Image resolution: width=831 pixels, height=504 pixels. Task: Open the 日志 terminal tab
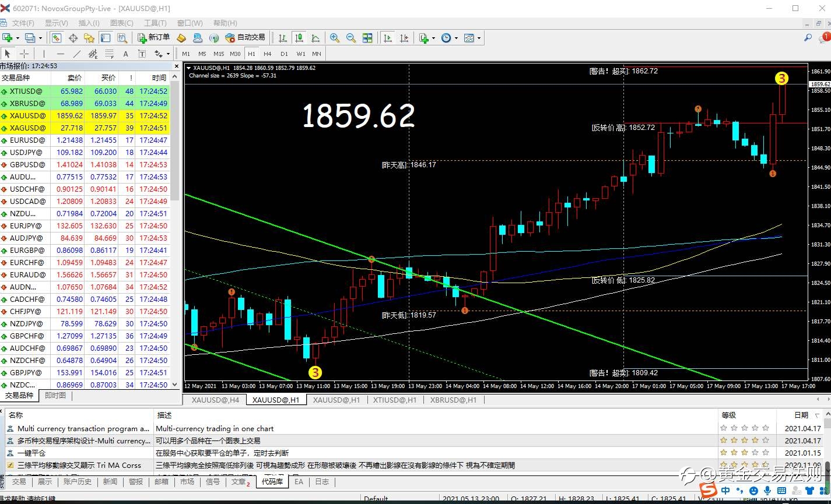[x=322, y=482]
